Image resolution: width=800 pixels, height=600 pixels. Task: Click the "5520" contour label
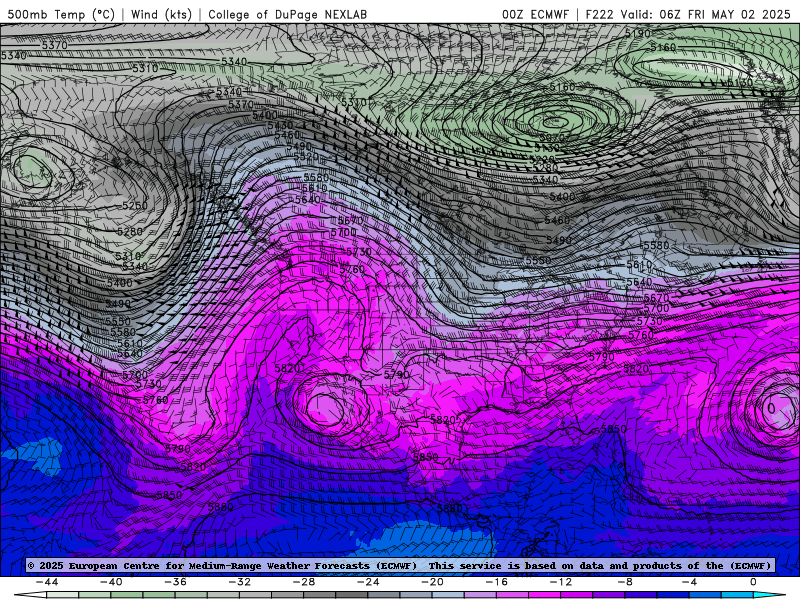coord(306,157)
